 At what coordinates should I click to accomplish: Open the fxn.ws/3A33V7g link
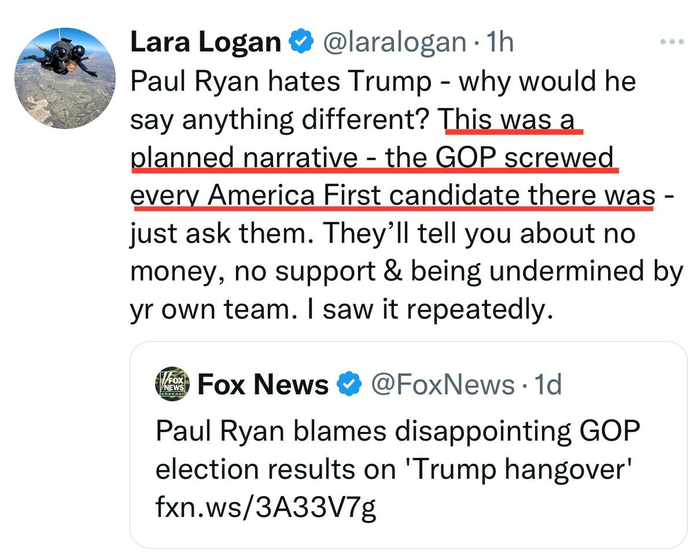pos(266,507)
